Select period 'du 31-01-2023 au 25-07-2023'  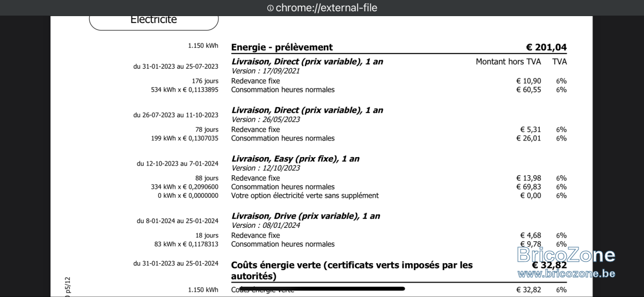coord(176,66)
